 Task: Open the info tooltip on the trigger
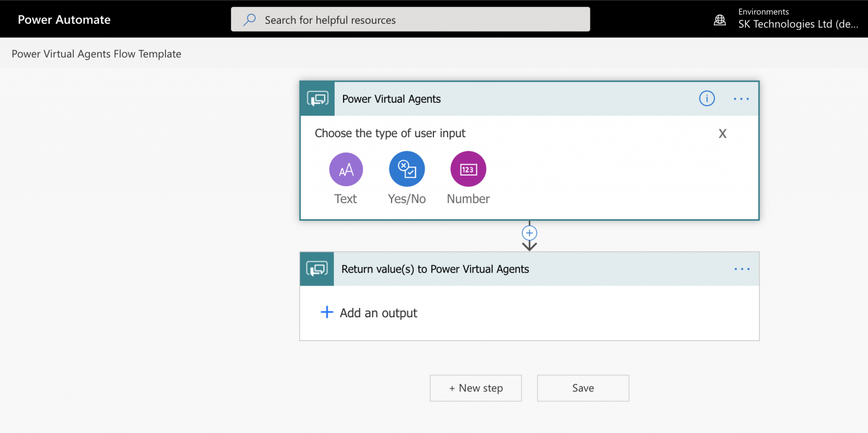pyautogui.click(x=706, y=98)
